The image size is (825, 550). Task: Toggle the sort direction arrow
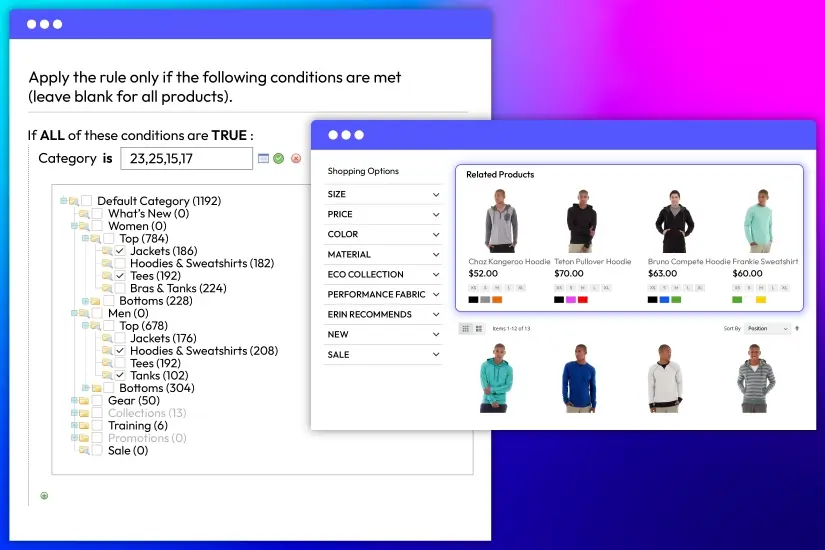797,328
